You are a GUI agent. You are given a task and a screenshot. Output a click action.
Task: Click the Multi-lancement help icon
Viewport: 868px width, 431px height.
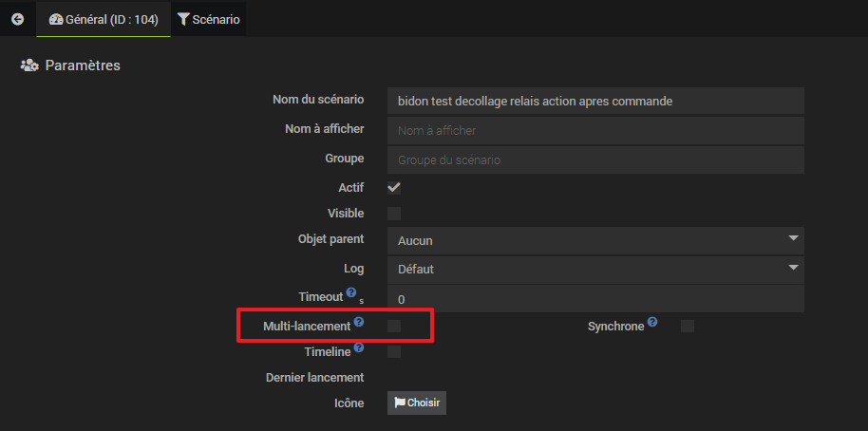359,322
